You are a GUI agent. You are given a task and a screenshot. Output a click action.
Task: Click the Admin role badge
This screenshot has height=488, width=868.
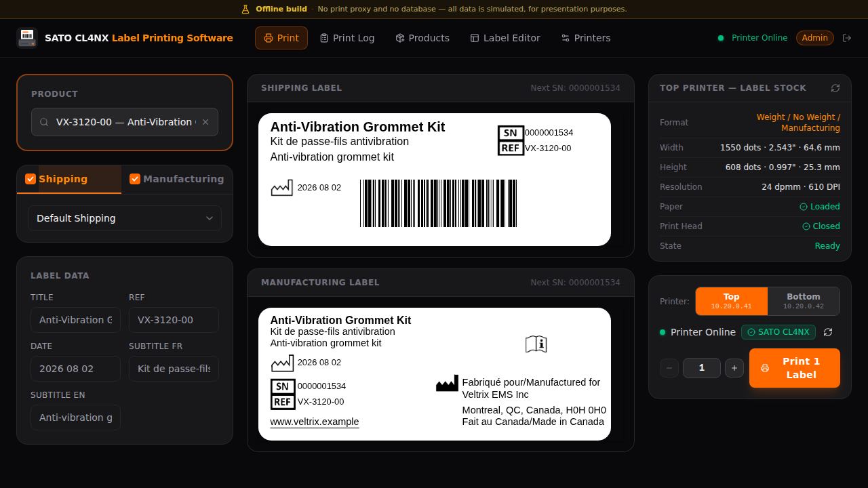815,38
